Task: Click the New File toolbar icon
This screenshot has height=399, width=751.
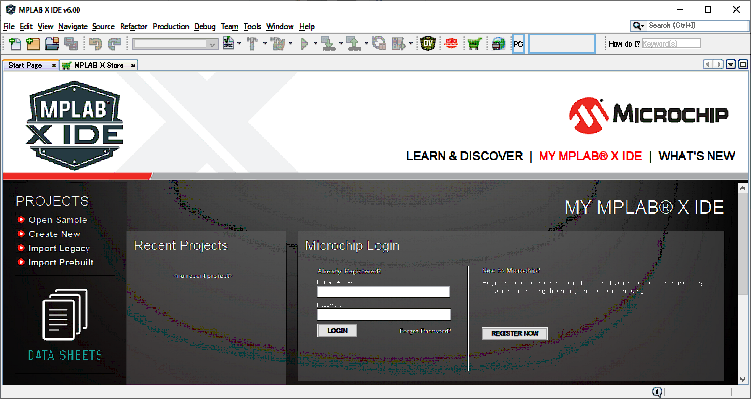Action: tap(15, 44)
